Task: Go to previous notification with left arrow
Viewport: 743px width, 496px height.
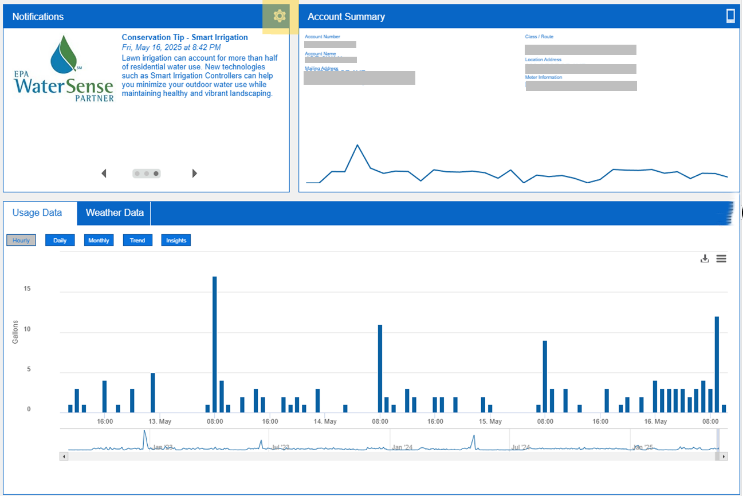Action: pos(104,173)
